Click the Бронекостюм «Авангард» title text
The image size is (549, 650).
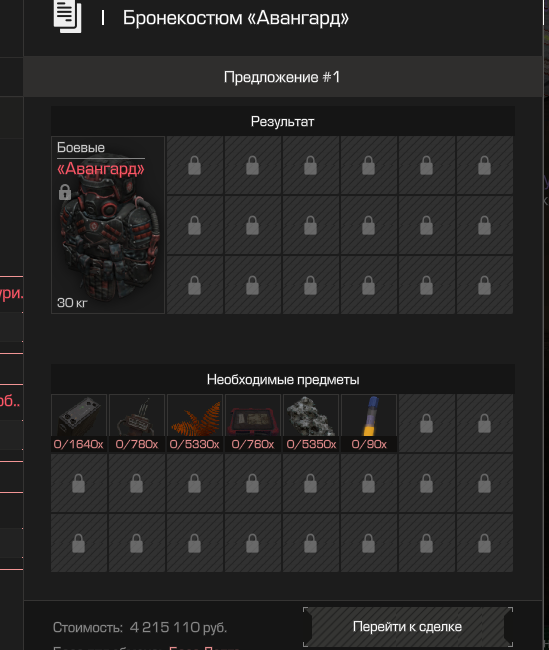(x=236, y=18)
